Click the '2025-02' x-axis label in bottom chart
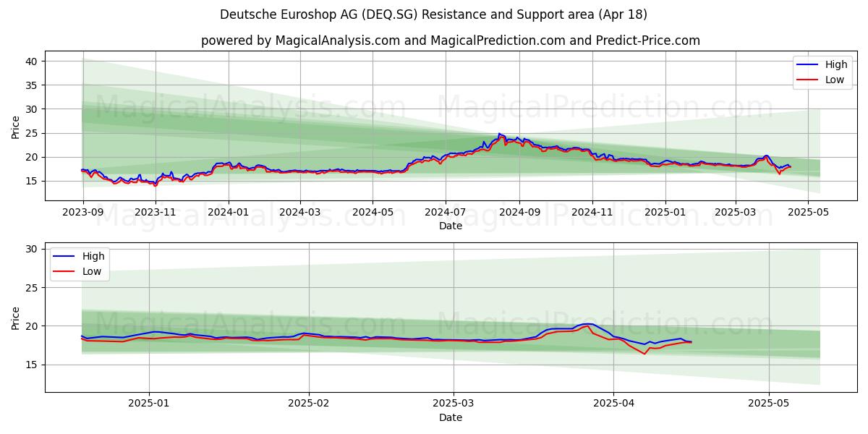Screen dimensions: 868x434 coord(309,404)
